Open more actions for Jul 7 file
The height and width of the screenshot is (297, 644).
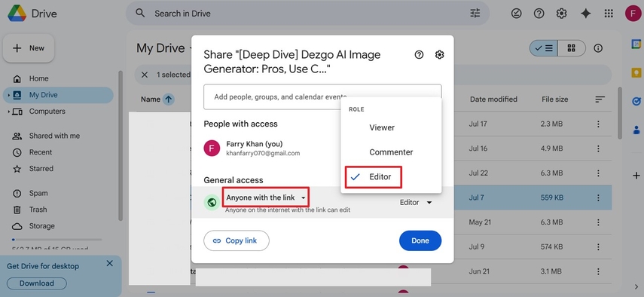tap(598, 197)
